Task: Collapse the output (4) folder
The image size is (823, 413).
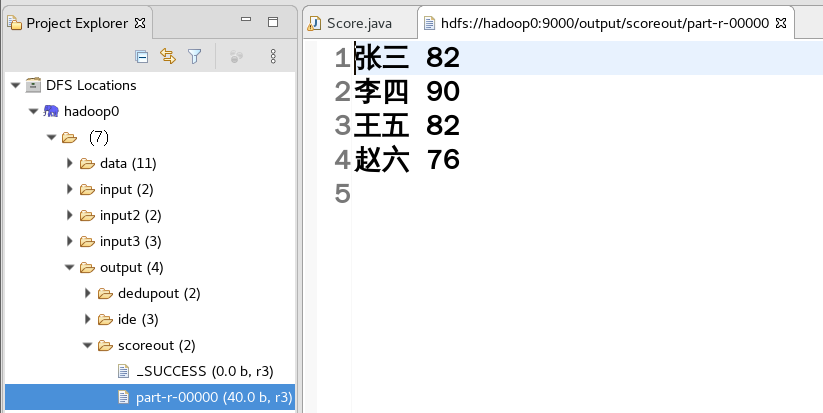Action: 69,268
